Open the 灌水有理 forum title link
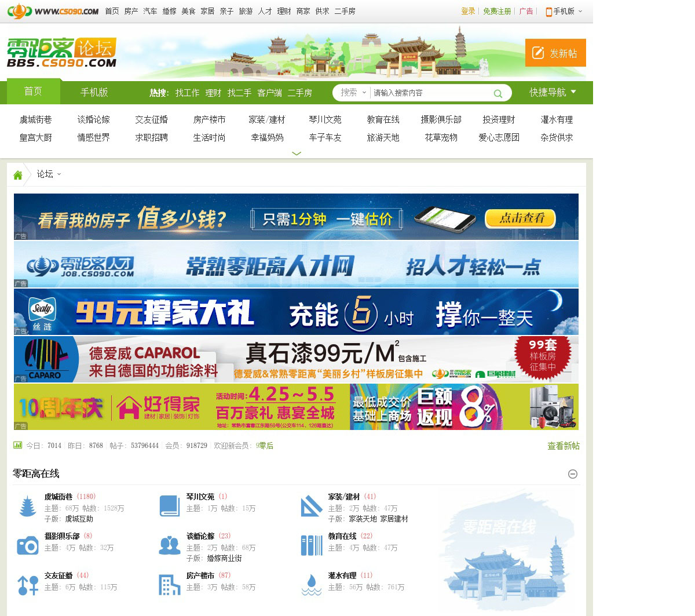The height and width of the screenshot is (616, 695). [x=342, y=575]
